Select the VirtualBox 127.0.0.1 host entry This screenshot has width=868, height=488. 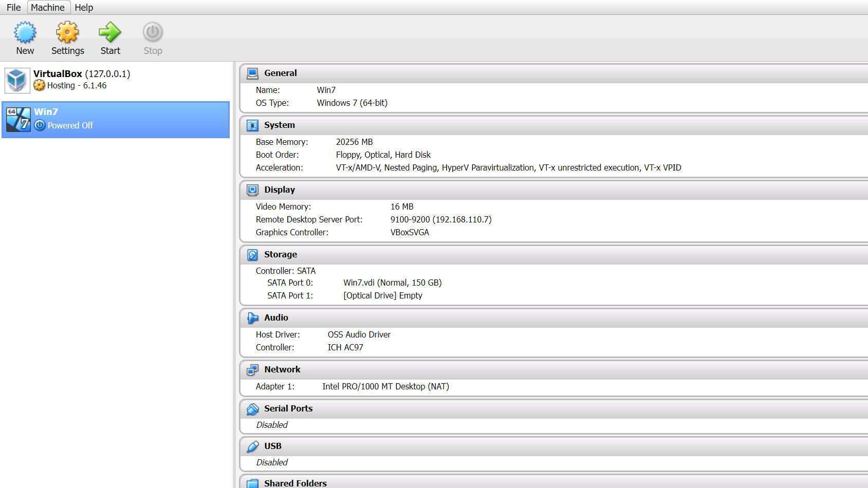pyautogui.click(x=116, y=80)
